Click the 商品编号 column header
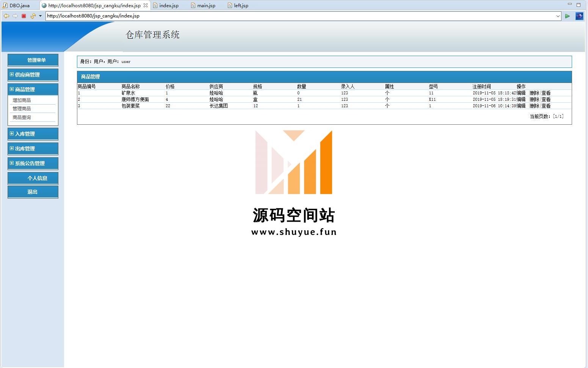The width and height of the screenshot is (588, 368). [x=87, y=86]
